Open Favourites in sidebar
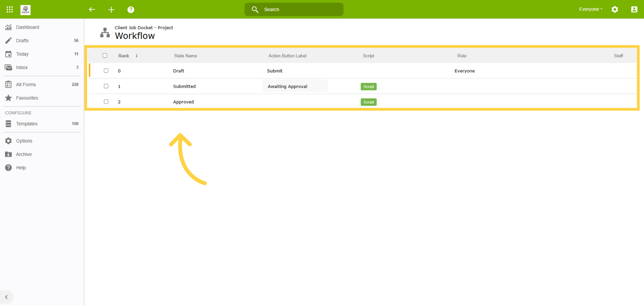The image size is (644, 305). [42, 98]
